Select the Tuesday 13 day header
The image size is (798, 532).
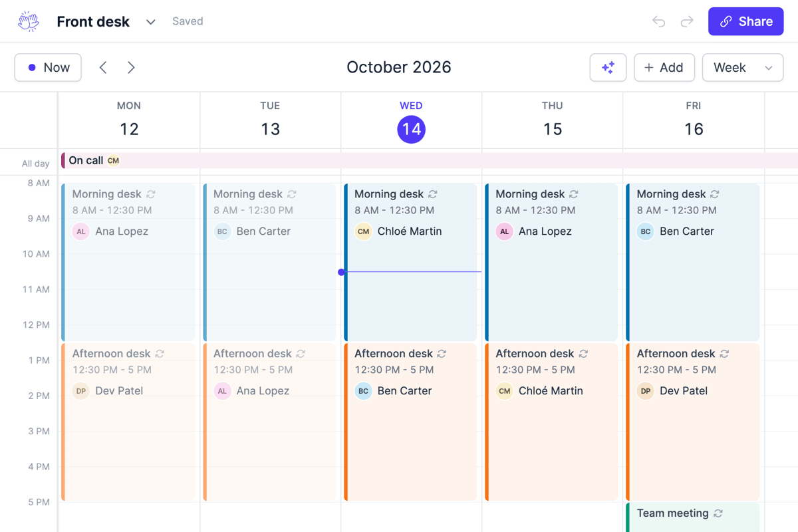pyautogui.click(x=270, y=120)
